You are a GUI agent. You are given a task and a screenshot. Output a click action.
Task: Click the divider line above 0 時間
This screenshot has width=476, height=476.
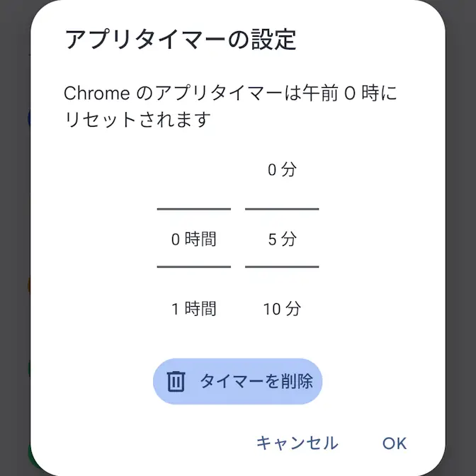[193, 209]
